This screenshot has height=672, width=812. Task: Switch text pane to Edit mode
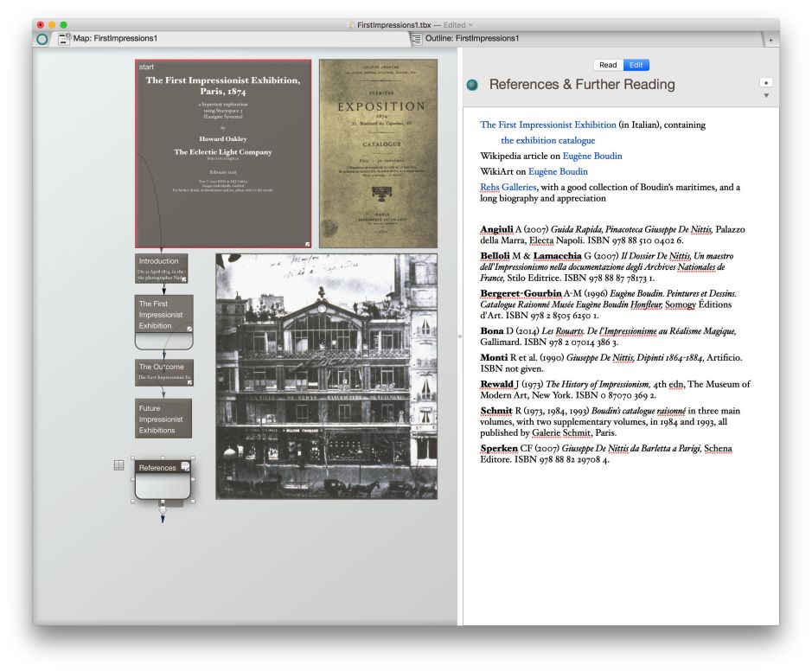pos(636,65)
